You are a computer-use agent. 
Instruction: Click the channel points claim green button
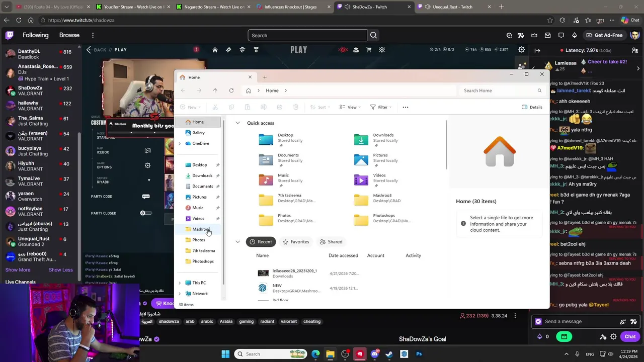tap(564, 337)
